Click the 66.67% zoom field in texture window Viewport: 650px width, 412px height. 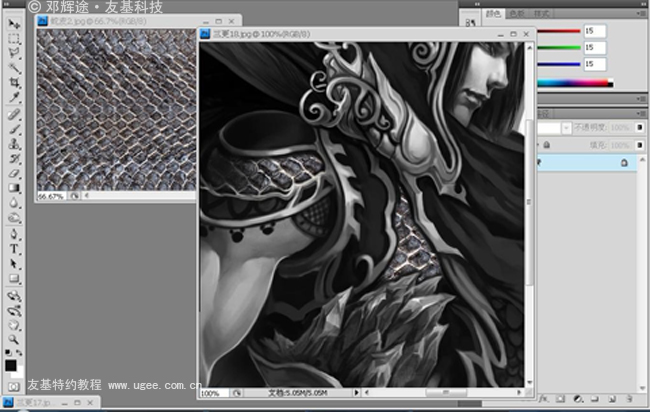51,196
